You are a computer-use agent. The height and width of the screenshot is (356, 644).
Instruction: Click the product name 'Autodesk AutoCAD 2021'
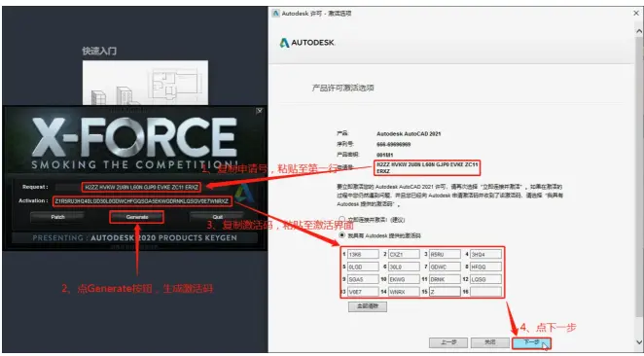pyautogui.click(x=409, y=134)
